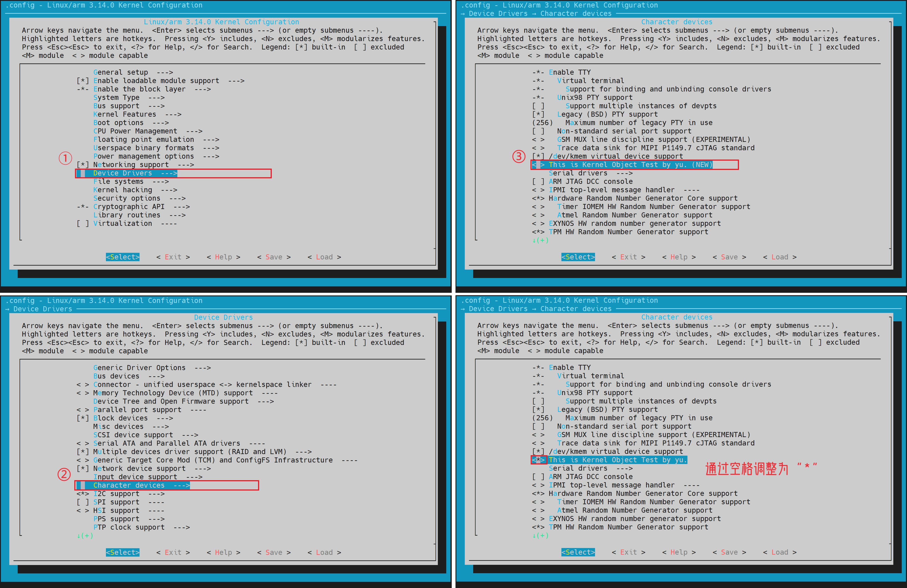Click the circled number 1 annotation marker
Image resolution: width=907 pixels, height=588 pixels.
[65, 158]
